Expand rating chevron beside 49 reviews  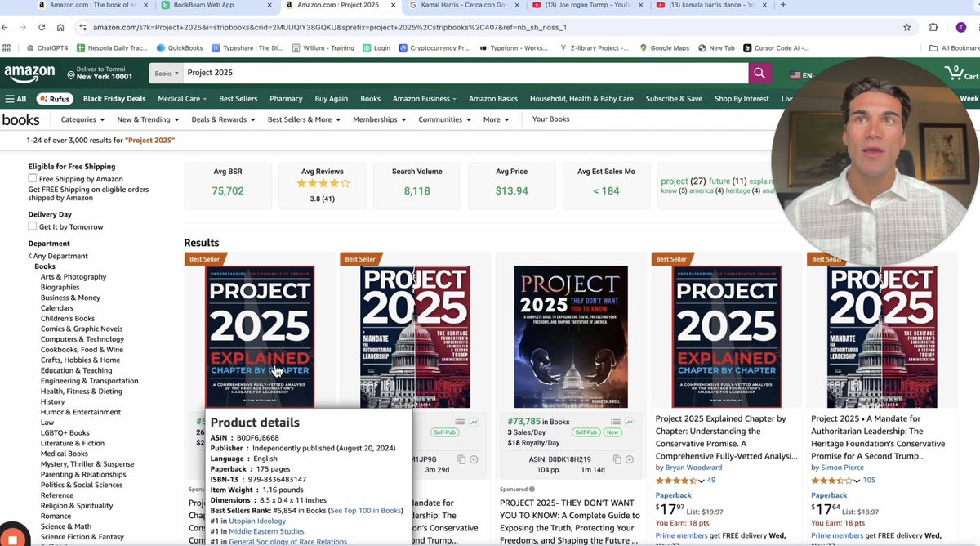pos(702,481)
